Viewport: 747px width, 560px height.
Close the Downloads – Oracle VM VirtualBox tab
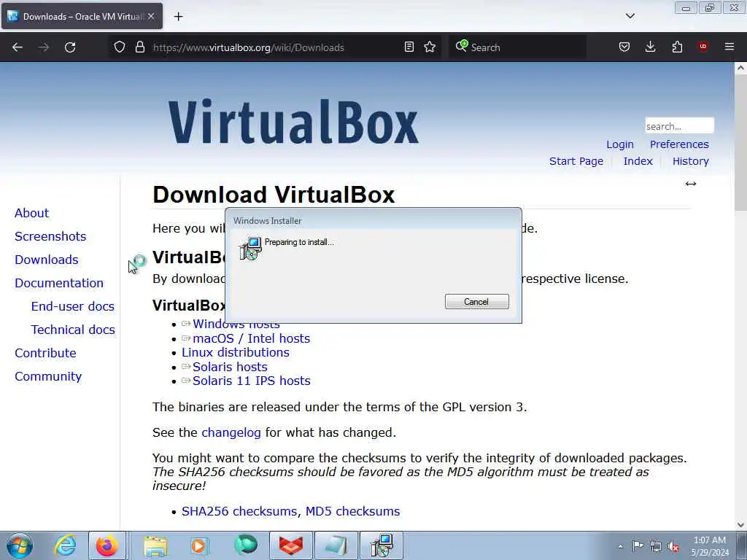coord(151,16)
